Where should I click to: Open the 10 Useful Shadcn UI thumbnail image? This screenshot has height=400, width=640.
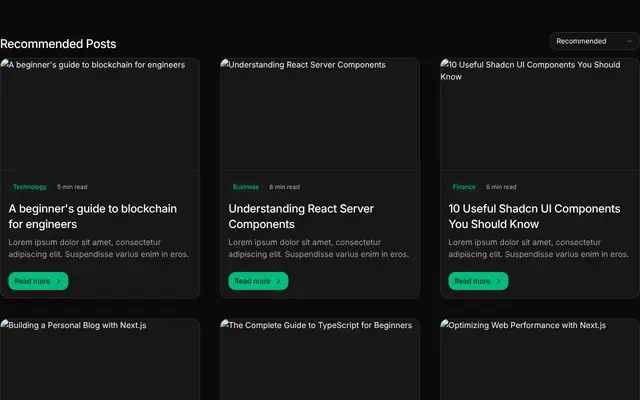540,114
